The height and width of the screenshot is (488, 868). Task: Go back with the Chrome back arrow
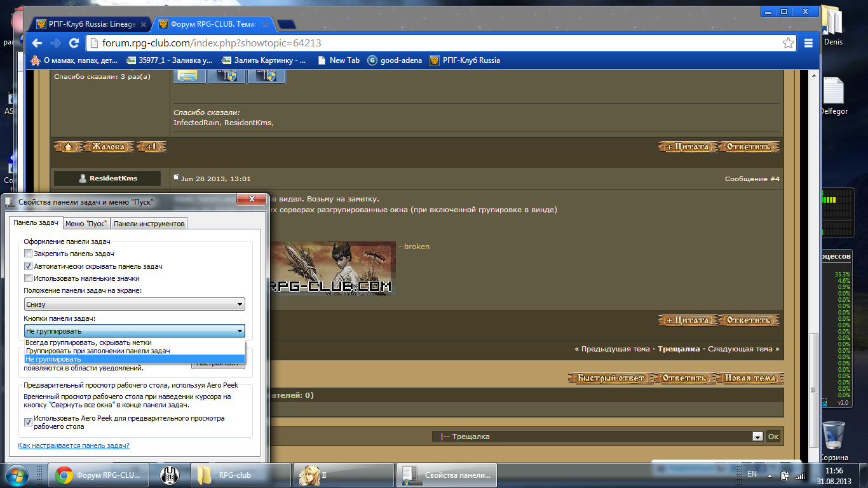coord(37,43)
